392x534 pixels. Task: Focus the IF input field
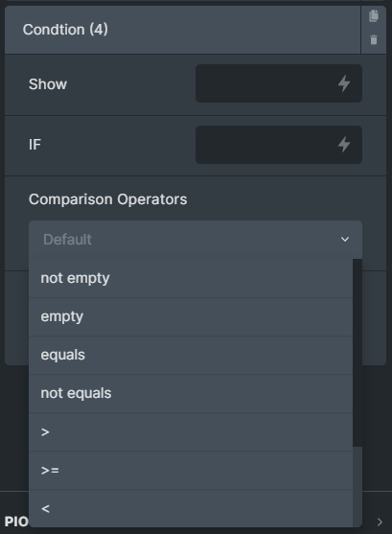point(279,145)
